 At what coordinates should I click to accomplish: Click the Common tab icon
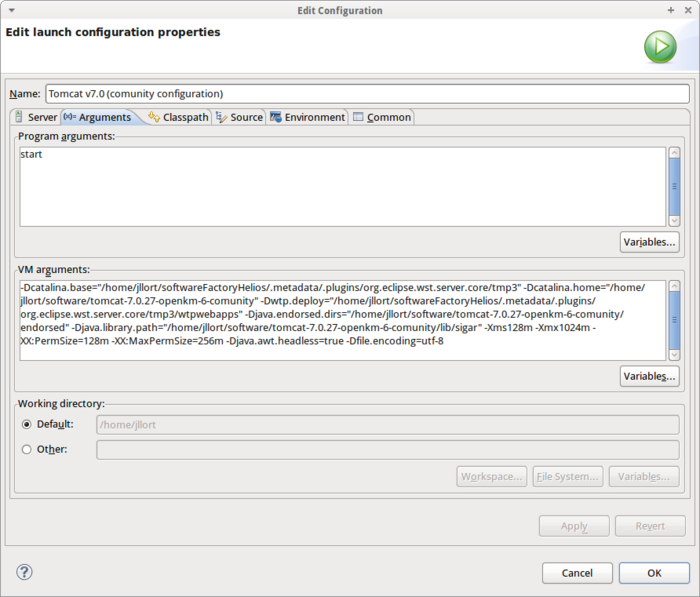(x=358, y=117)
